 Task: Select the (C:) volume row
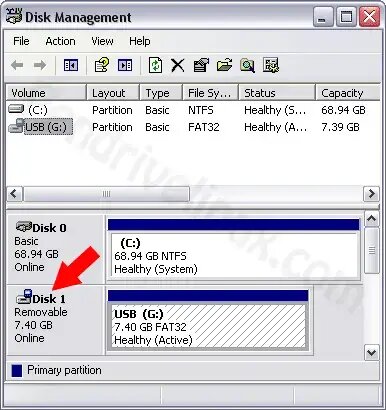pos(193,110)
